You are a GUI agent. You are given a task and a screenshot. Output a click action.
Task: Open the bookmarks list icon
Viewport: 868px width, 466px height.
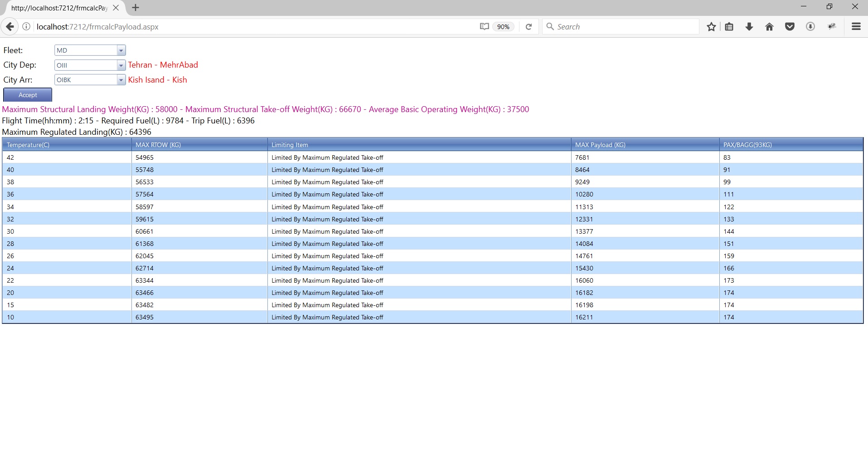pos(729,27)
